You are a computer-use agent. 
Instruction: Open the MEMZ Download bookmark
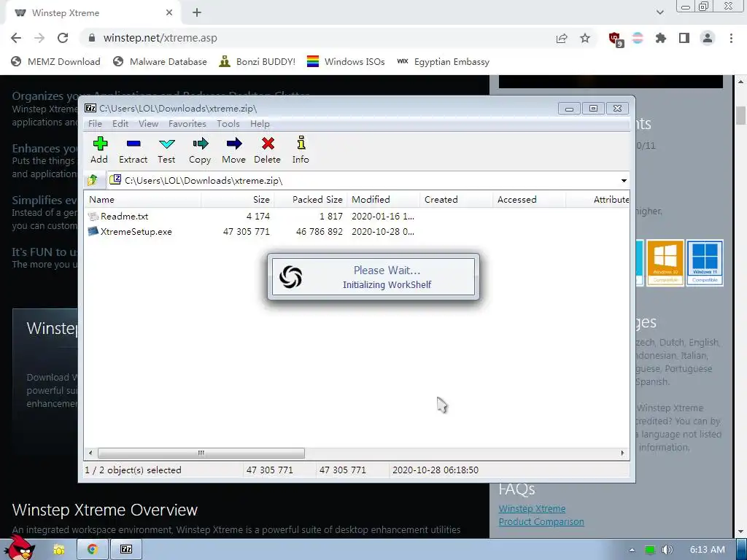(x=55, y=62)
